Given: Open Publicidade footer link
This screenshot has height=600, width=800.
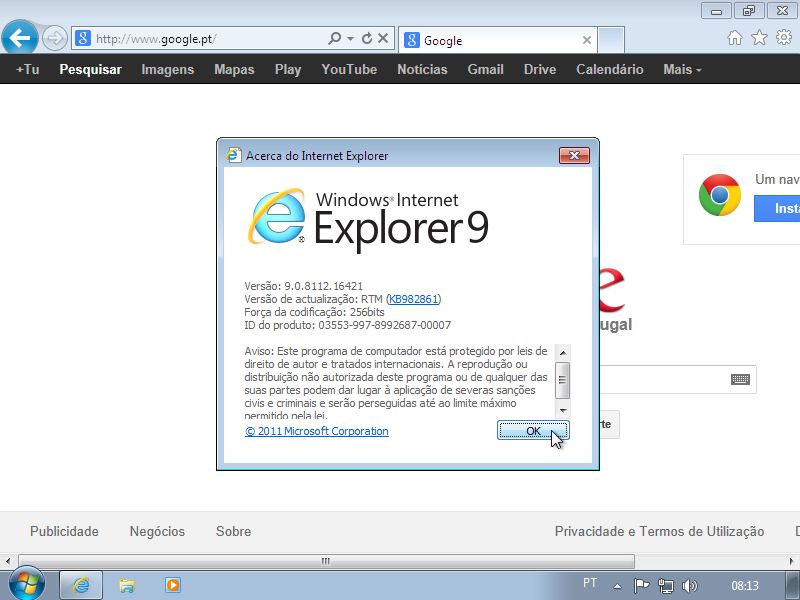Looking at the screenshot, I should [64, 531].
